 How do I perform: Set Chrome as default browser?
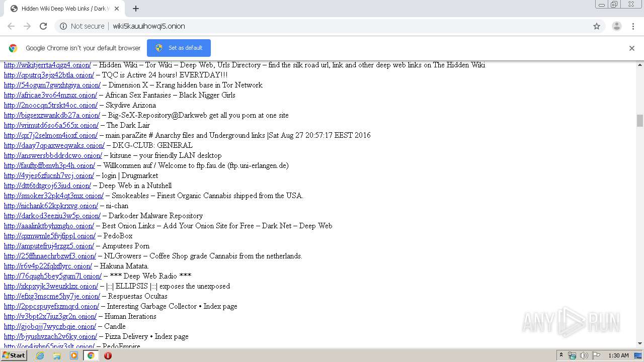click(179, 48)
